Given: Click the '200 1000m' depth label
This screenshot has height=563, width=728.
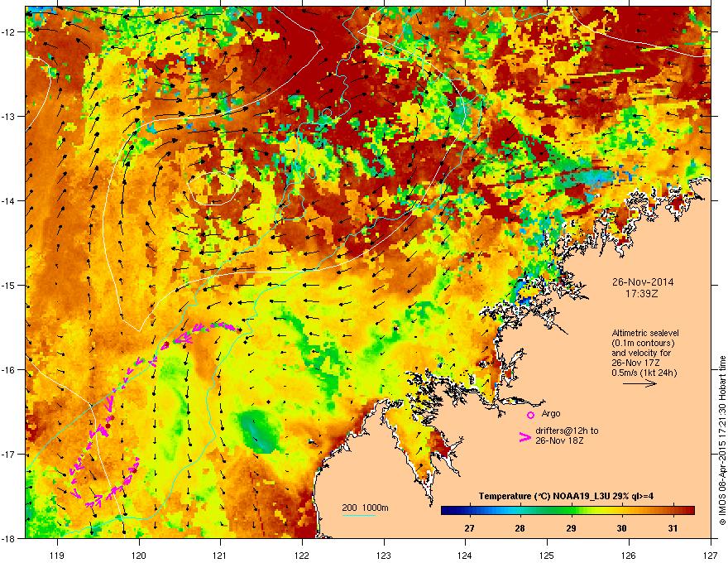Looking at the screenshot, I should 366,508.
